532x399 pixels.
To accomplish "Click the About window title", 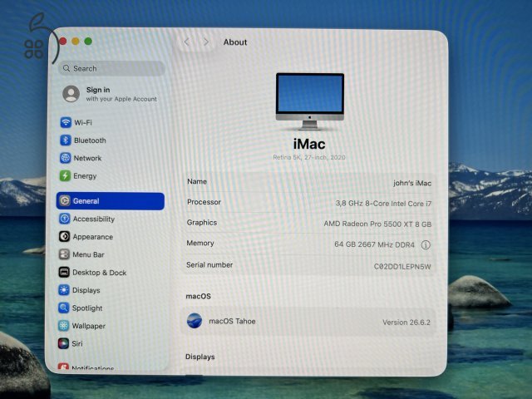I will (x=235, y=42).
